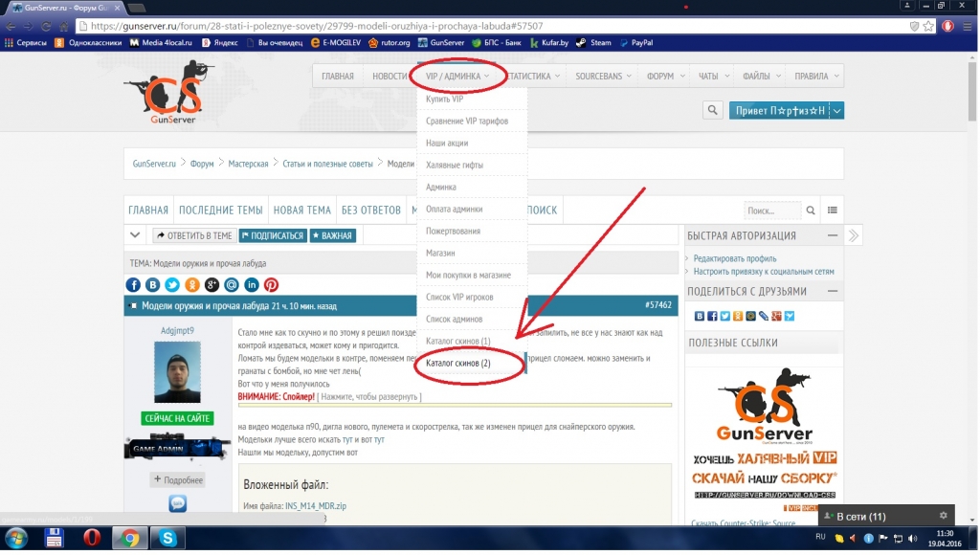980x555 pixels.
Task: Open the 'Редактировать профиль' link
Action: (x=734, y=258)
